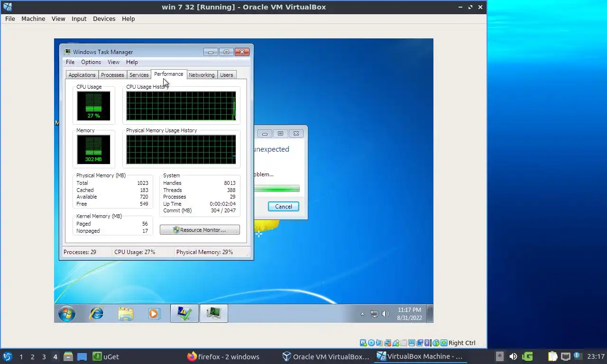
Task: Open the host file manager launcher icon
Action: (x=68, y=356)
